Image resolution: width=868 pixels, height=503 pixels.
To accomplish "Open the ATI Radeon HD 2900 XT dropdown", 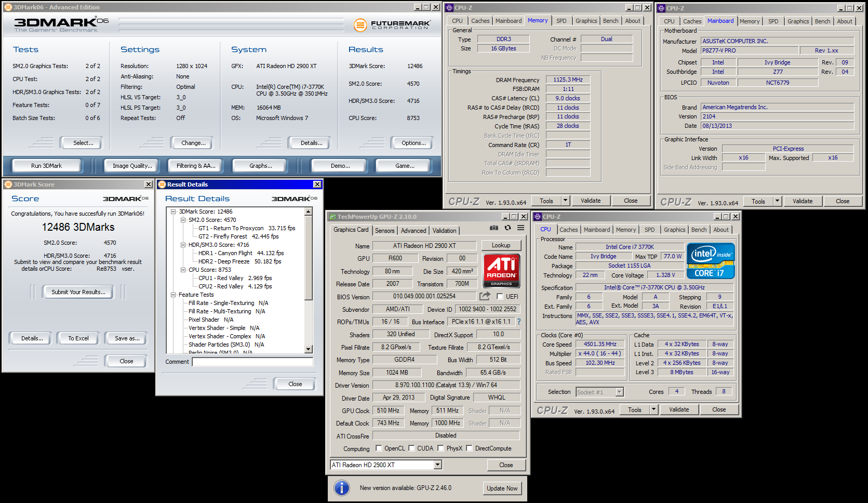I will [x=437, y=465].
